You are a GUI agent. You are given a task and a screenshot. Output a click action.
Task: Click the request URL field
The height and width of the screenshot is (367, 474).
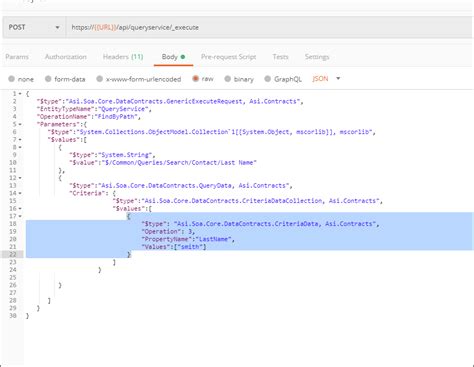269,27
